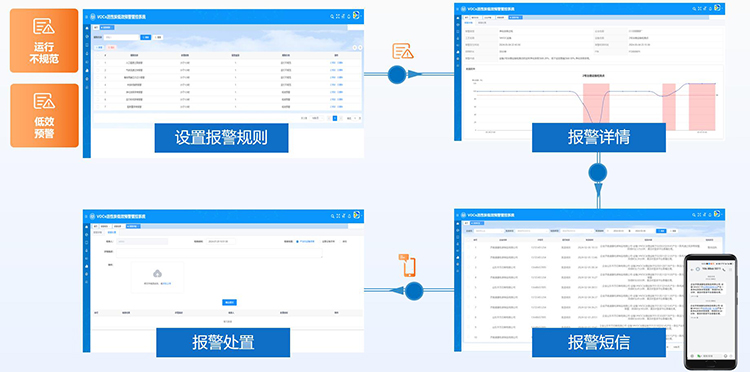Screen dimensions: 750x372
Task: Collapse sidebar via hamburger icon in alarm rules window
Action: (x=87, y=17)
